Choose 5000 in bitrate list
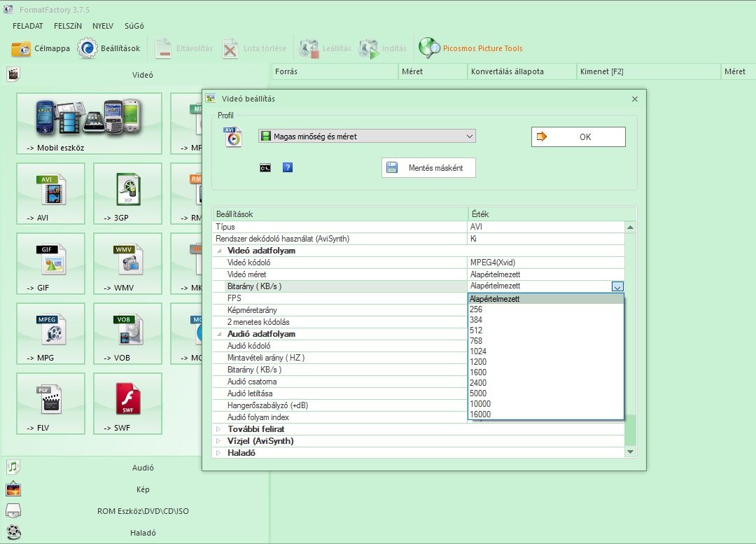 pyautogui.click(x=546, y=393)
